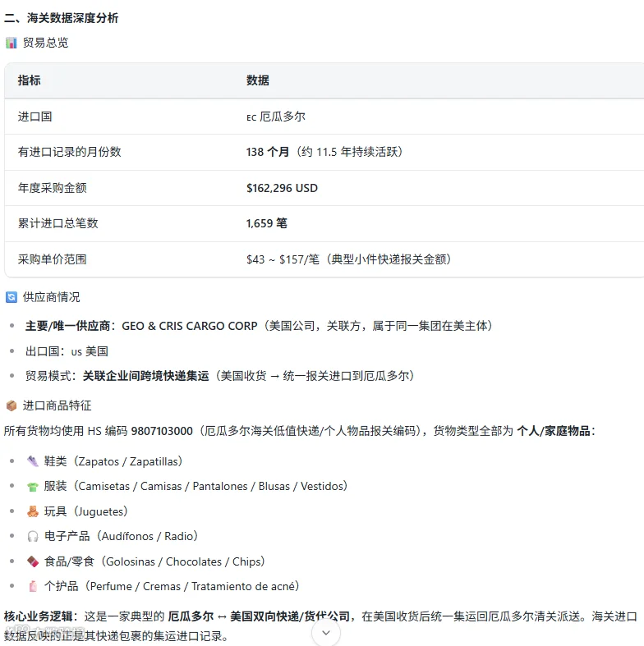Click the package box icon beside 进口商品特征

11,405
